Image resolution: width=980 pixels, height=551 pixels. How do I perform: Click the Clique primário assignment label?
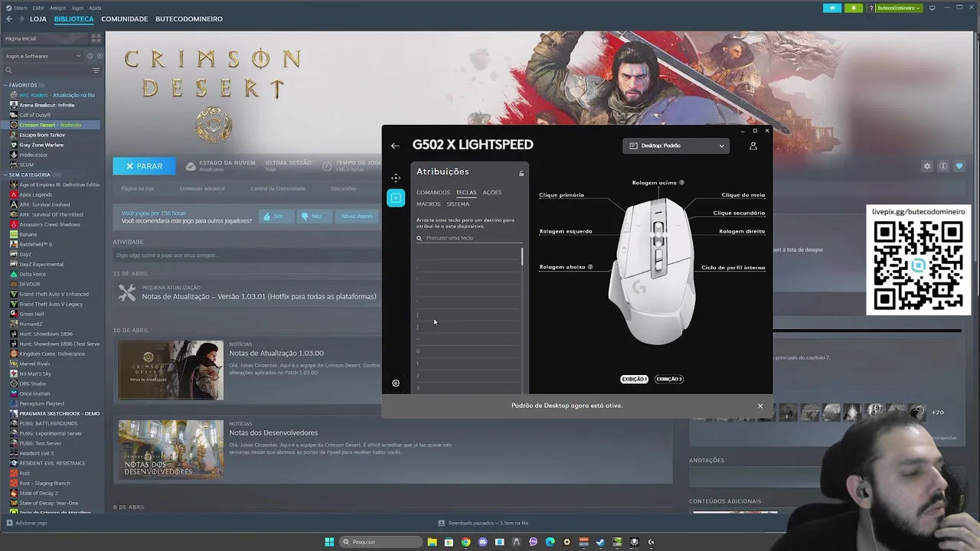point(561,195)
